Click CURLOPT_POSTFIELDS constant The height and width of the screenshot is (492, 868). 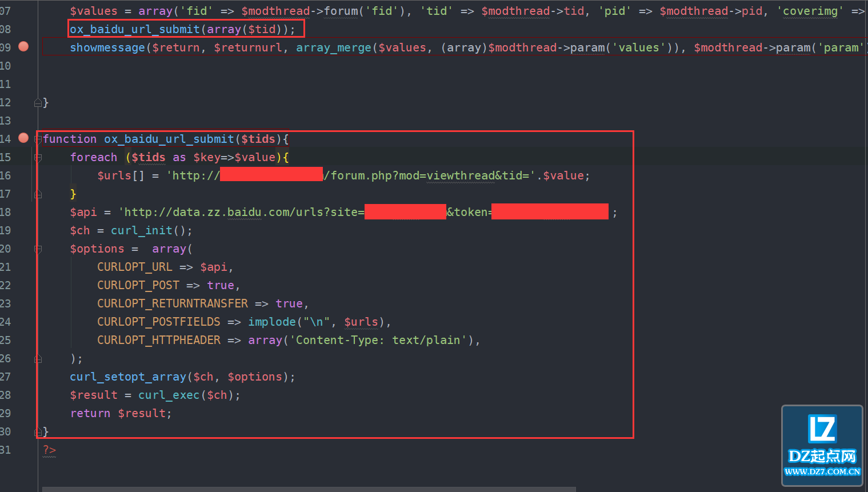point(159,322)
